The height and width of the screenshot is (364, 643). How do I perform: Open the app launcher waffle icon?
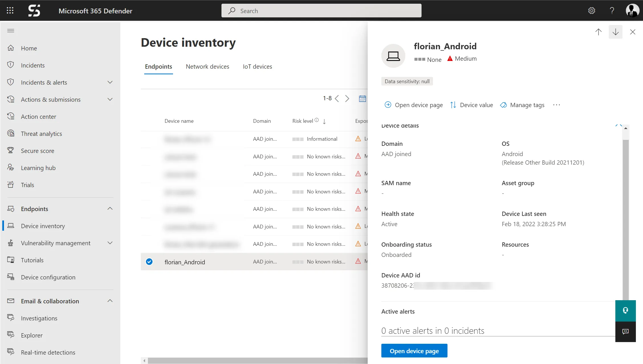pos(10,11)
